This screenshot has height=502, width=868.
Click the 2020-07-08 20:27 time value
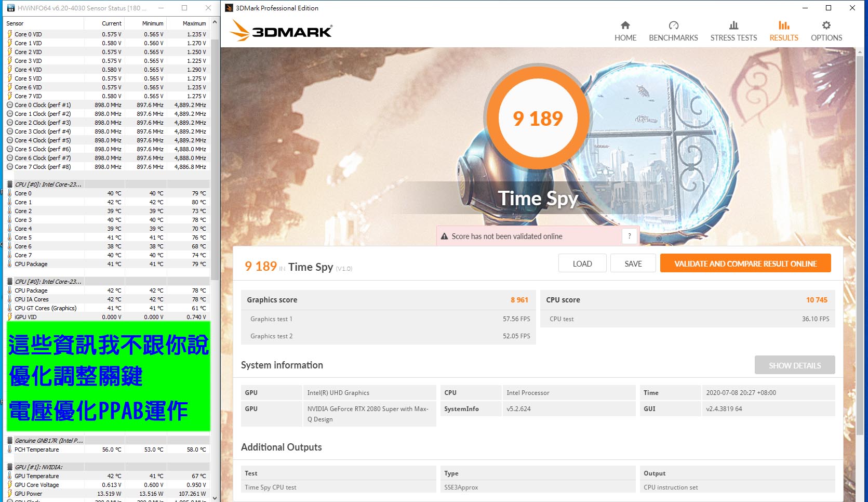[741, 393]
